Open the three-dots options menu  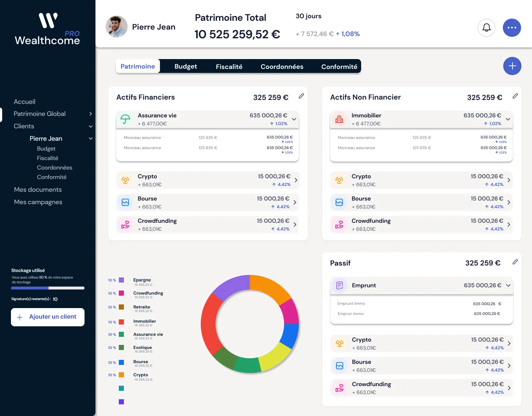512,28
